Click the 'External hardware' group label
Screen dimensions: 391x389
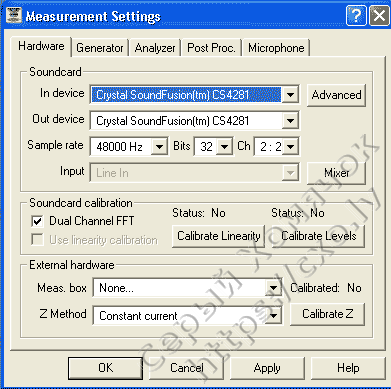pos(72,265)
